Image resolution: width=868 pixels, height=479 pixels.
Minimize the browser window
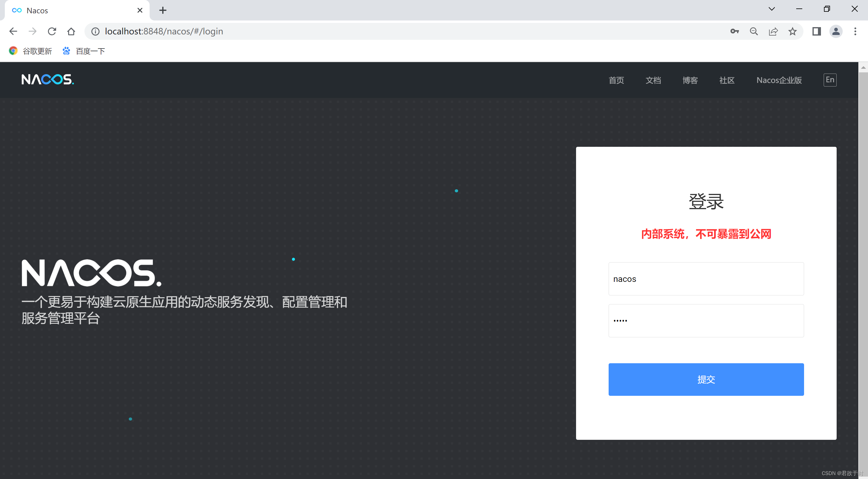(x=799, y=9)
